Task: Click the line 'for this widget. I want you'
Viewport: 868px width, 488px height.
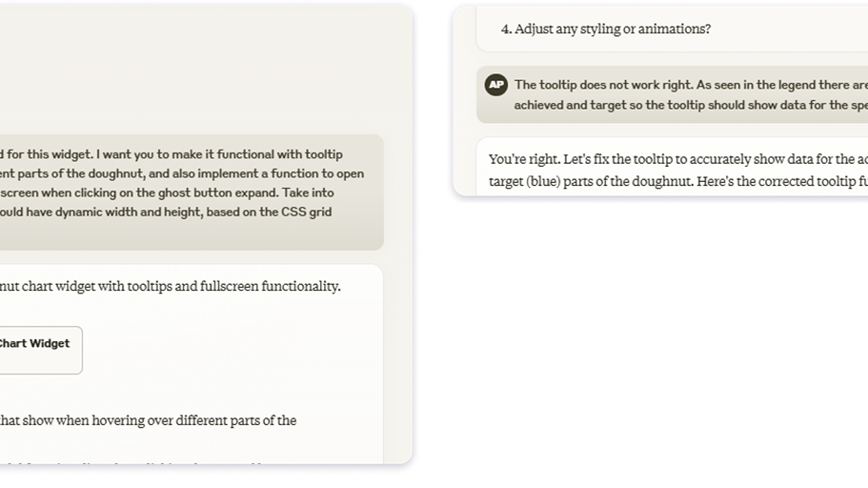Action: 172,154
